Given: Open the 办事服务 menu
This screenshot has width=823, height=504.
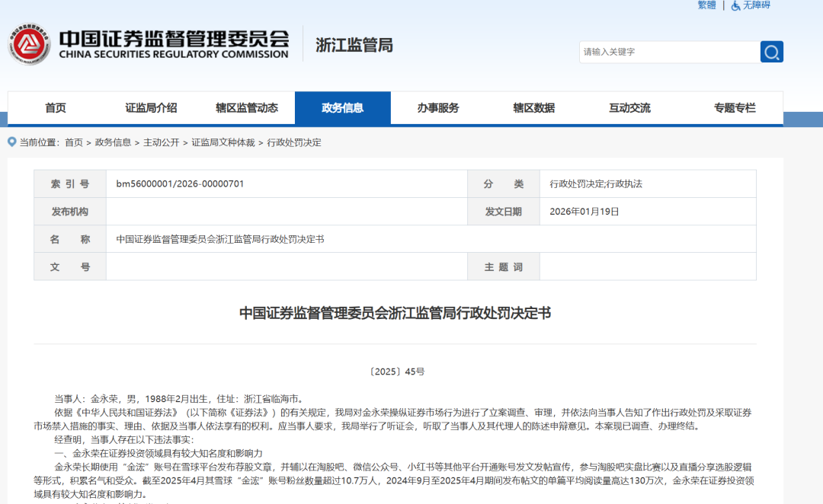Looking at the screenshot, I should (439, 107).
